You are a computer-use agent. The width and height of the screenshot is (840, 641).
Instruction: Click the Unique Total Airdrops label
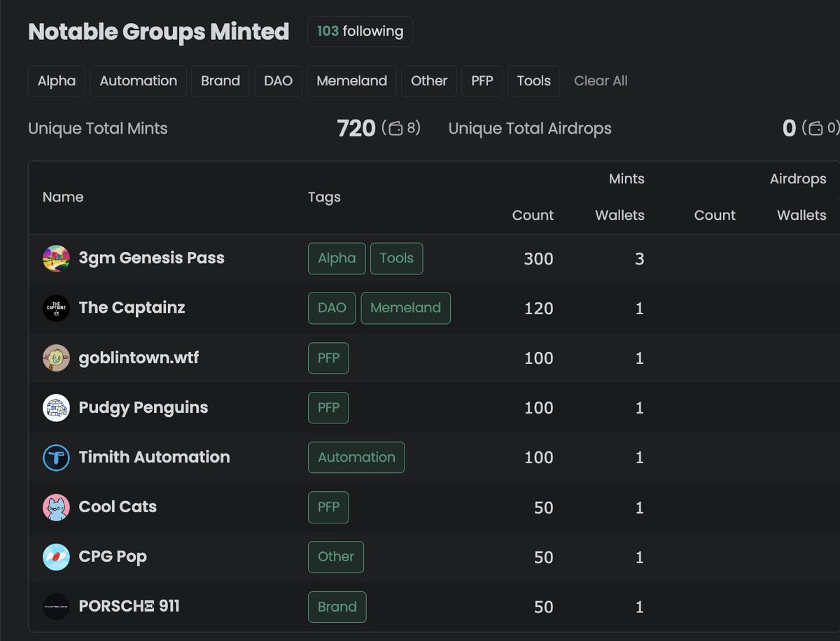(530, 129)
